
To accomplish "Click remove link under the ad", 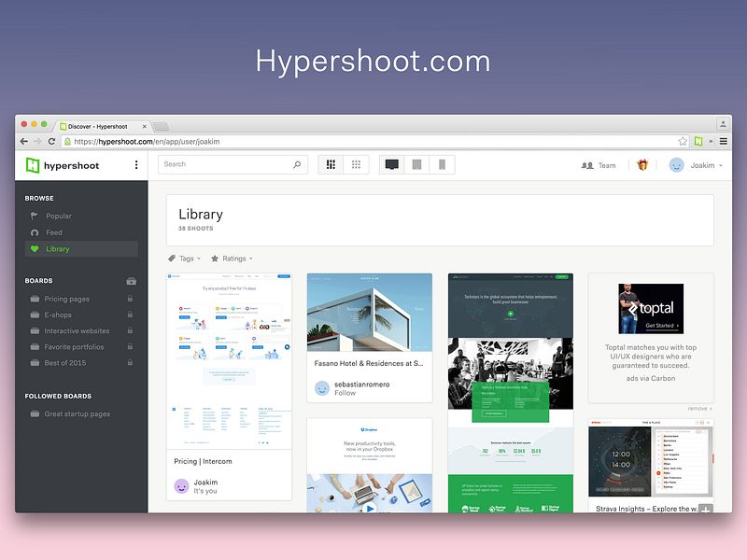I will pos(699,409).
